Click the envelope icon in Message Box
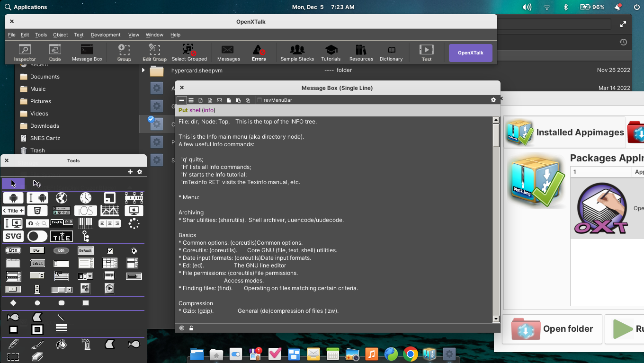Image resolution: width=644 pixels, height=363 pixels. click(220, 100)
